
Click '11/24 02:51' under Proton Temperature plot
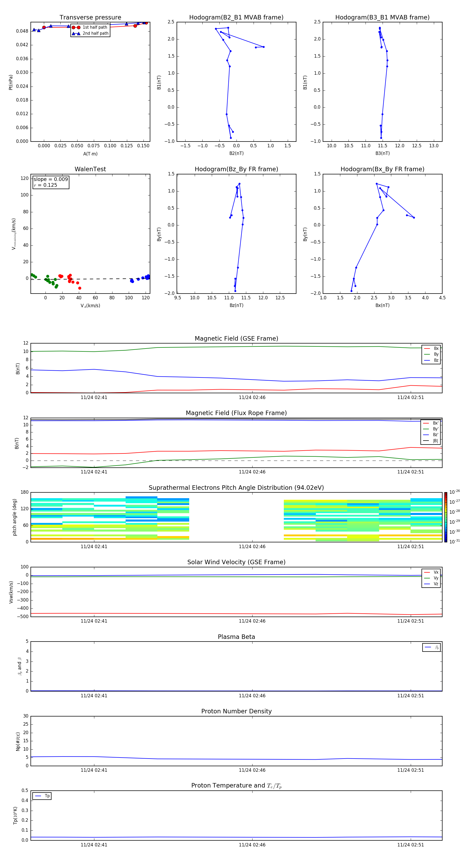coord(410,845)
